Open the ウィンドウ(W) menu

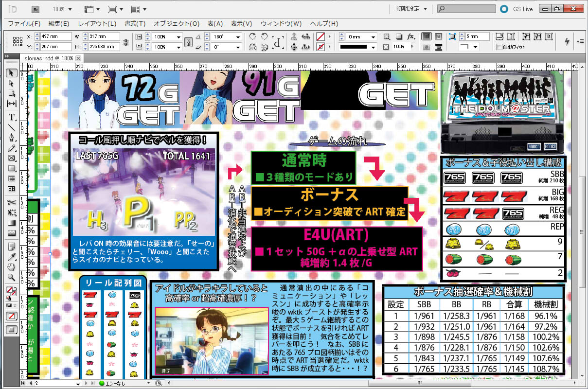[281, 24]
